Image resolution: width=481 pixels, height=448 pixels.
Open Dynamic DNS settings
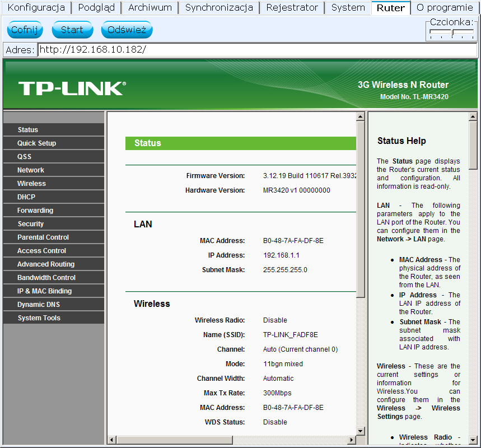pos(54,305)
